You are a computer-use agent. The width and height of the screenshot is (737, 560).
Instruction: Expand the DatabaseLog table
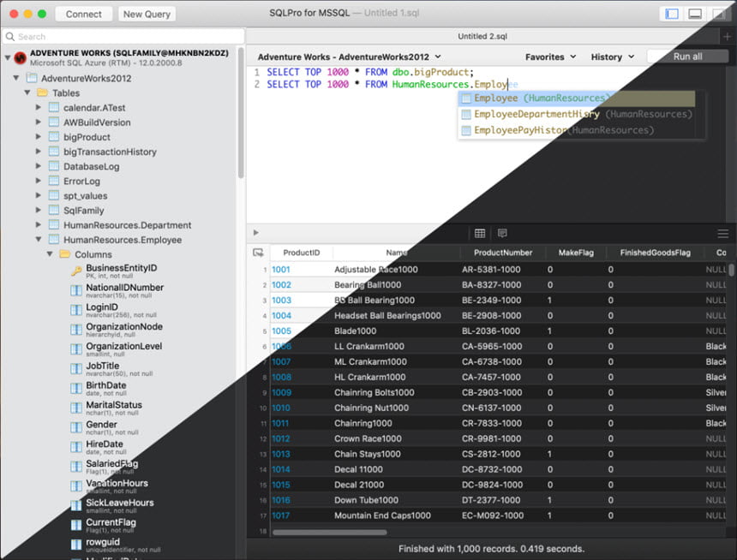tap(39, 166)
